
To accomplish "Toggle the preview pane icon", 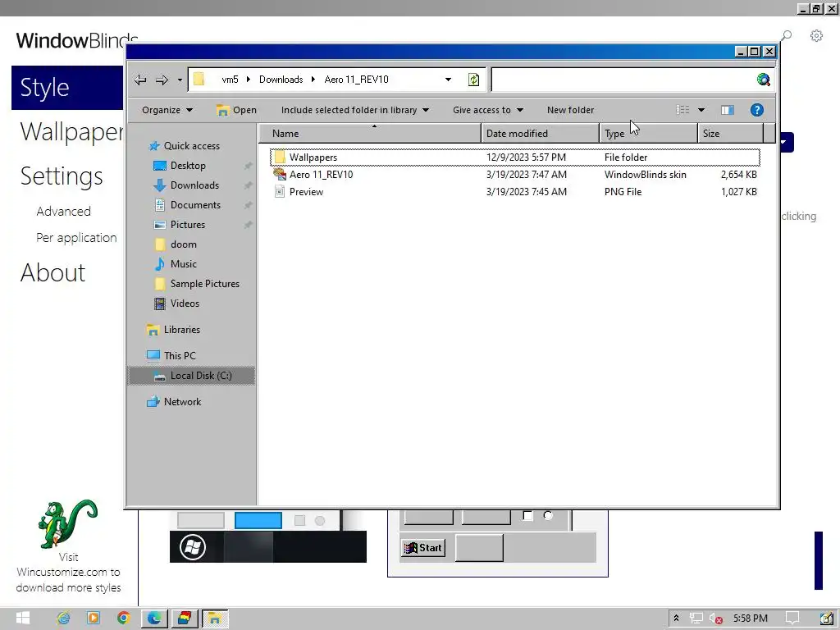I will pyautogui.click(x=727, y=110).
